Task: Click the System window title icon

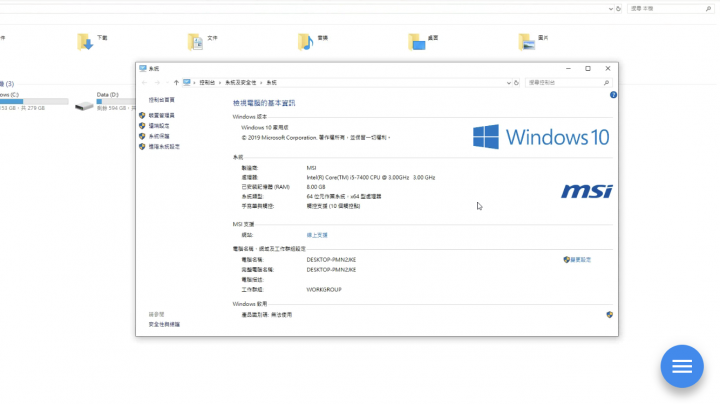Action: 143,68
